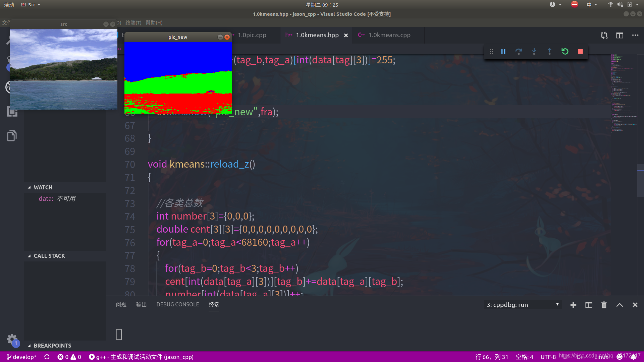644x362 pixels.
Task: Restart the debug session
Action: click(565, 52)
